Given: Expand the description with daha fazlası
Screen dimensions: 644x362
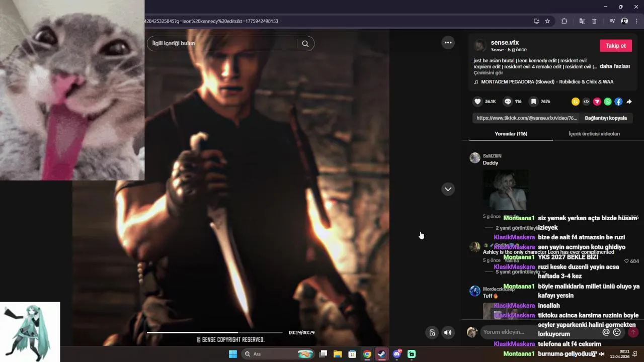Looking at the screenshot, I should point(615,66).
